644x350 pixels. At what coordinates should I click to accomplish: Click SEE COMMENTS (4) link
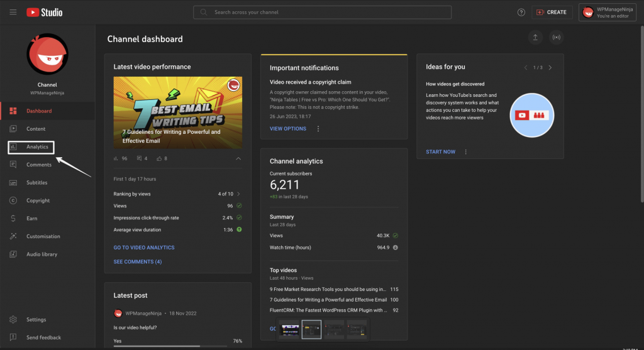pyautogui.click(x=138, y=261)
